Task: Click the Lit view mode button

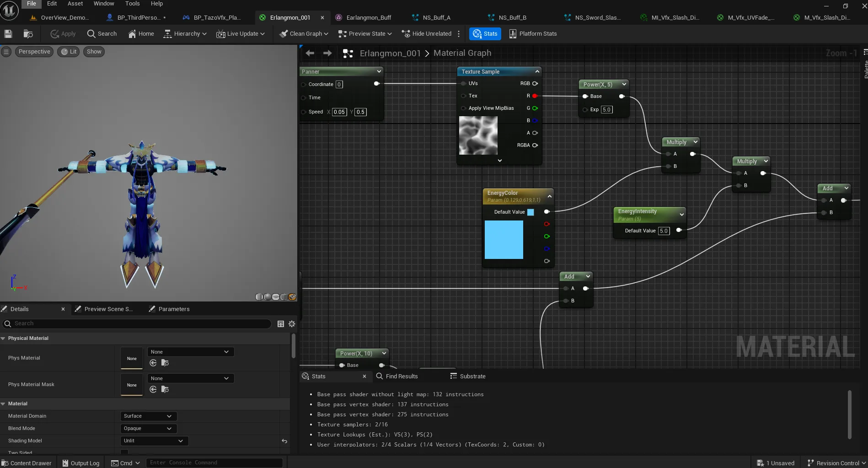Action: 69,52
